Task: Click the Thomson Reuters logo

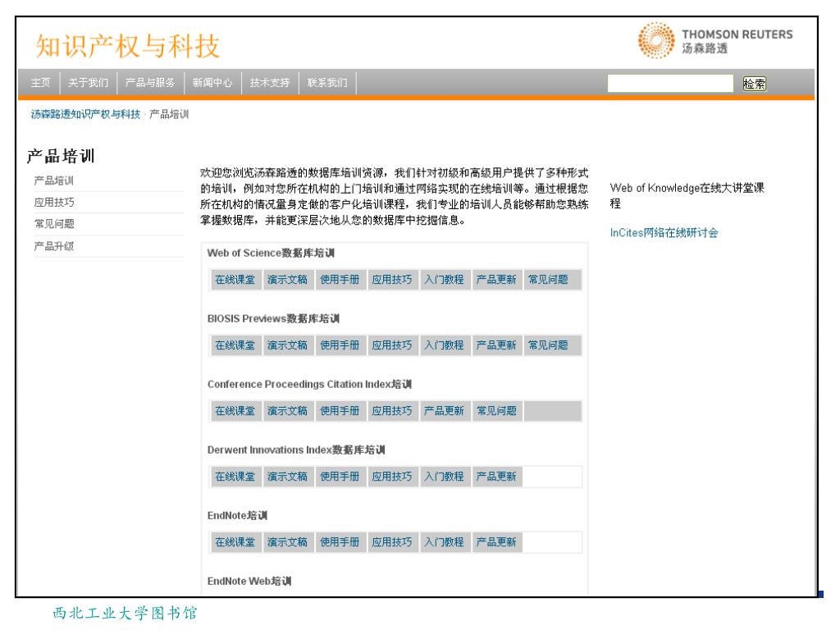Action: [x=715, y=41]
